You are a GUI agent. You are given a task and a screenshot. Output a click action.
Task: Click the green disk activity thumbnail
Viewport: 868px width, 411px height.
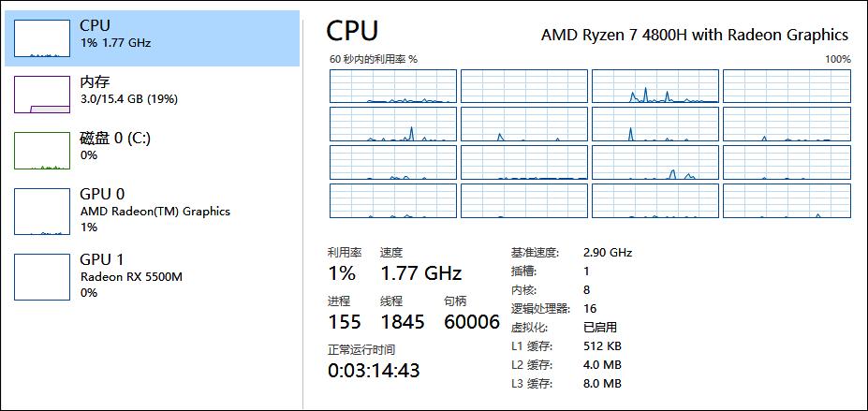click(x=41, y=151)
